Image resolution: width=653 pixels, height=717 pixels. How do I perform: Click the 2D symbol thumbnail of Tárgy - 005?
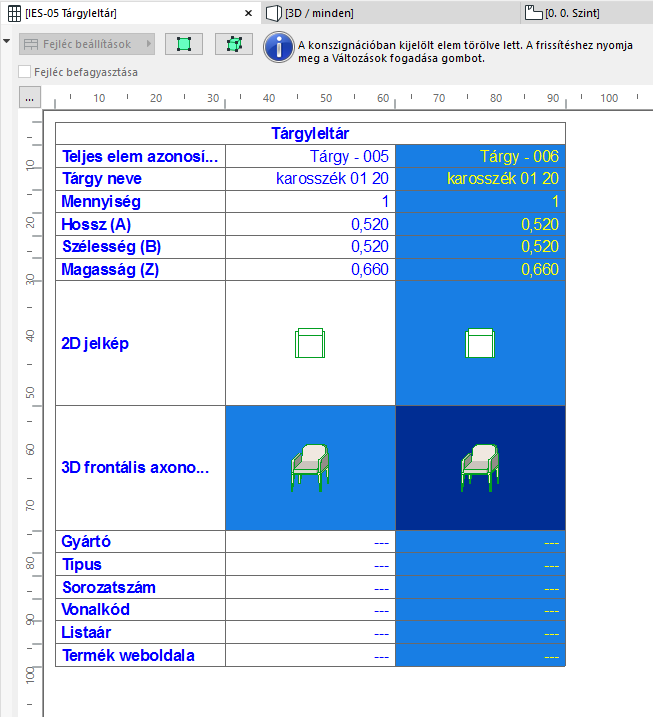[x=310, y=343]
